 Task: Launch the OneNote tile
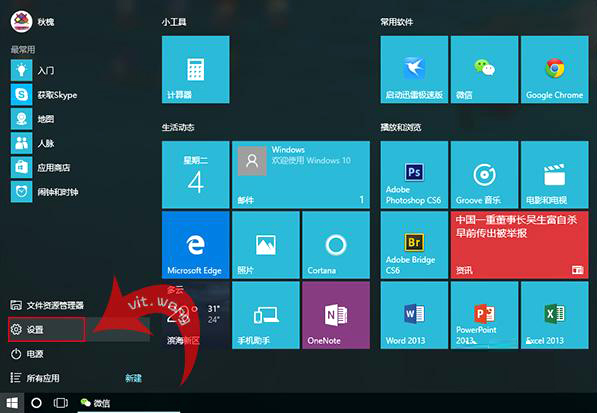click(x=336, y=315)
